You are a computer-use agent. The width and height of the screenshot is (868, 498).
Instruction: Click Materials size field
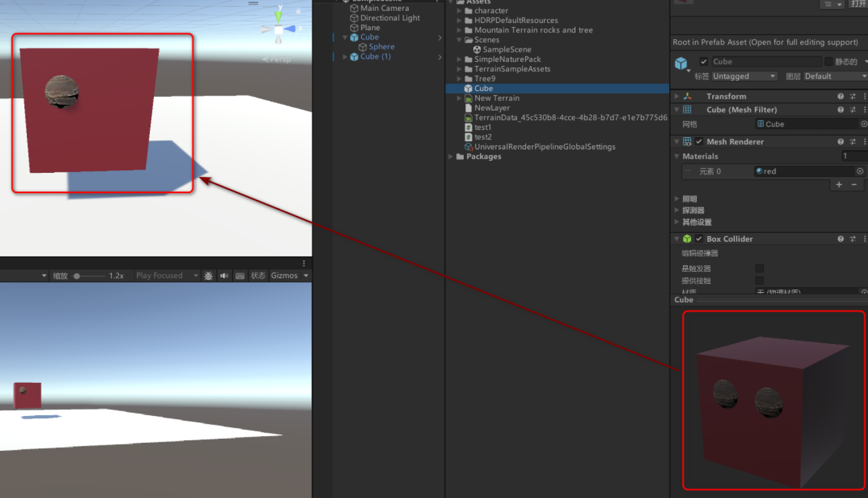[x=854, y=156]
